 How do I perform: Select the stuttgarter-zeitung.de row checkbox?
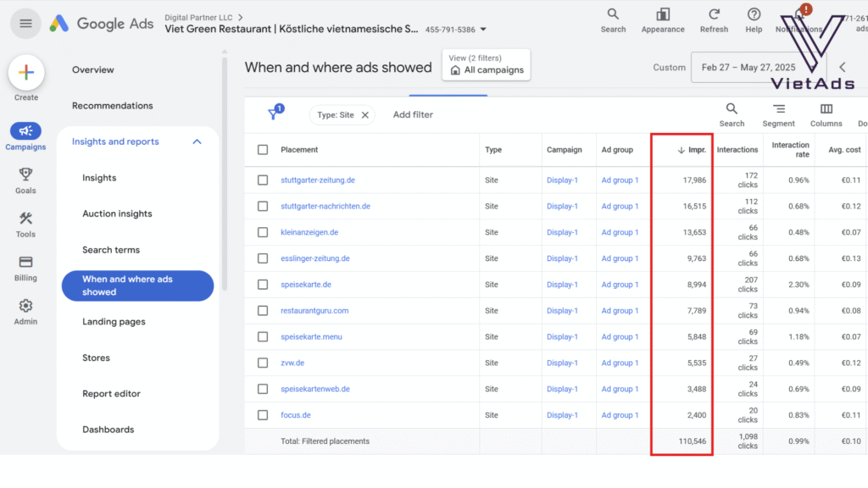coord(263,180)
